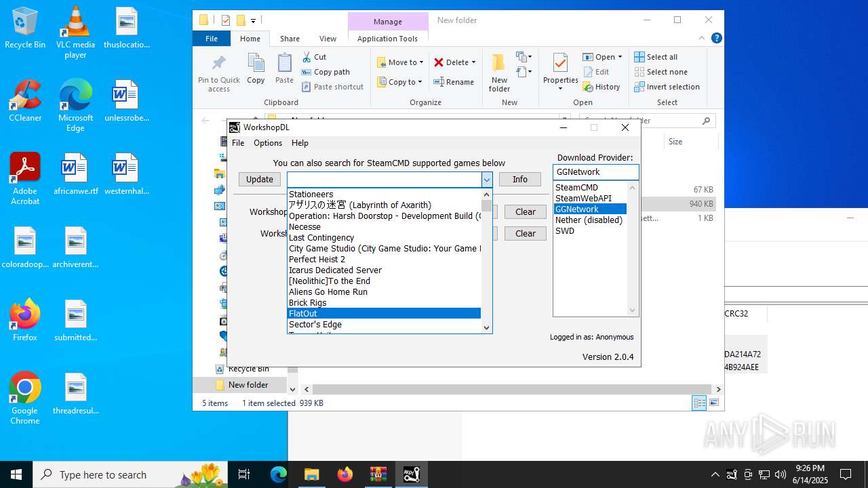Image resolution: width=868 pixels, height=488 pixels.
Task: Click the Paste icon in Clipboard group
Action: [x=284, y=69]
